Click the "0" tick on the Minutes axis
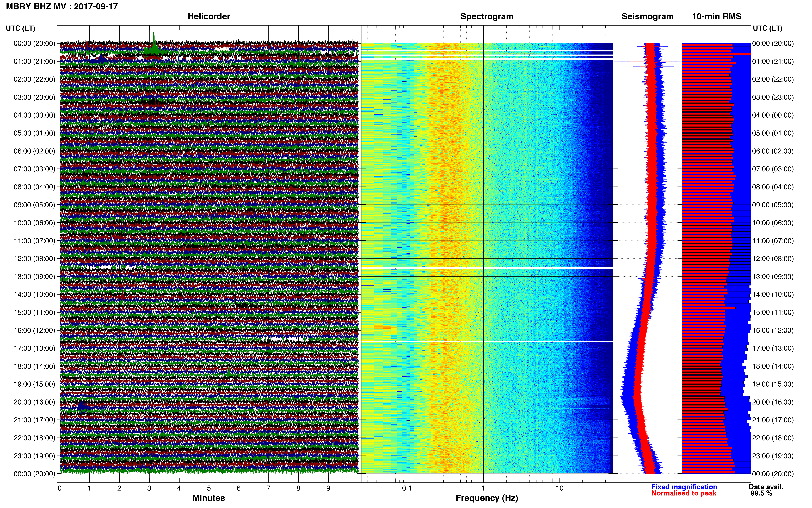The image size is (812, 508). pyautogui.click(x=60, y=488)
